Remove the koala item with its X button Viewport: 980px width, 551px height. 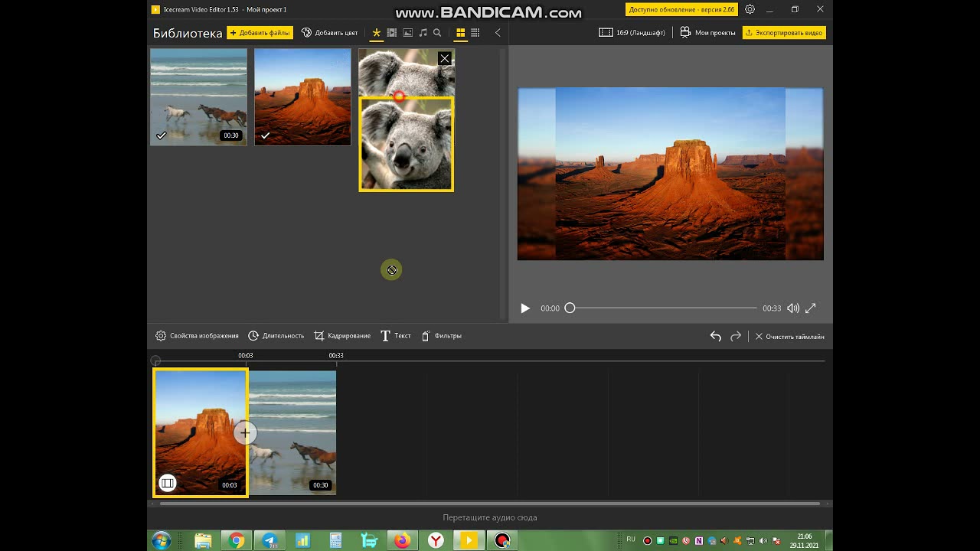tap(445, 58)
